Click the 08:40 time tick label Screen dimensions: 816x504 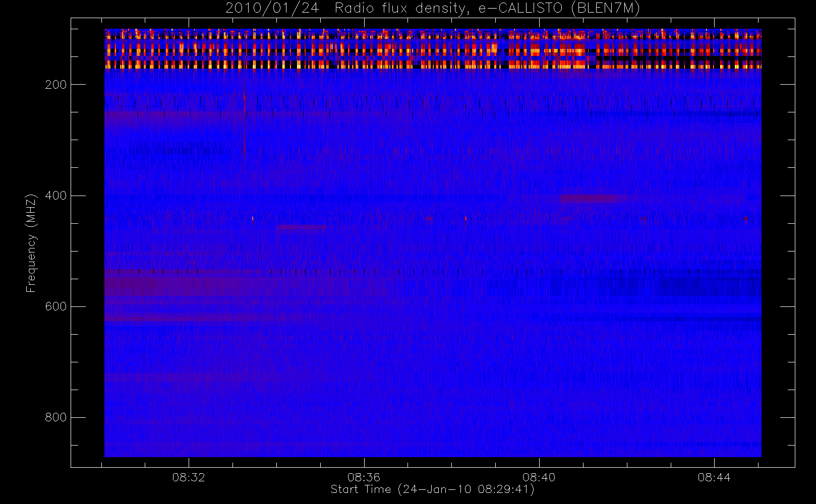click(x=539, y=477)
